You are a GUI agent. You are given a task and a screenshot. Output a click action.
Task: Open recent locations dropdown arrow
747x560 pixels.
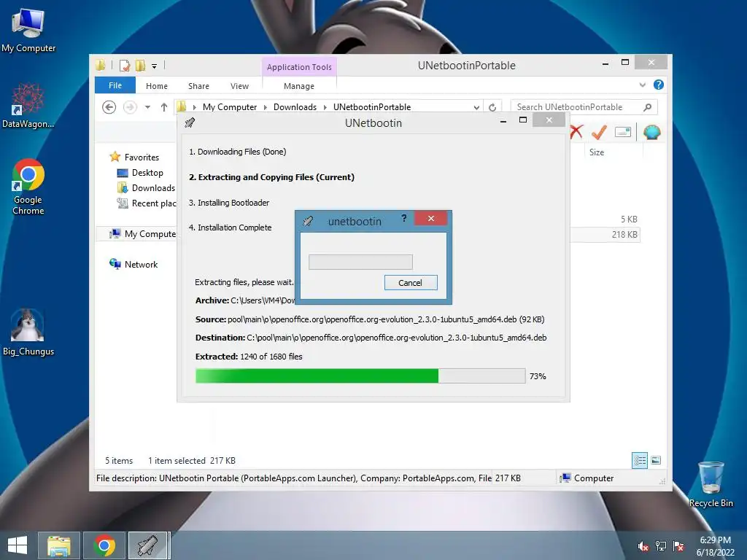[x=147, y=107]
